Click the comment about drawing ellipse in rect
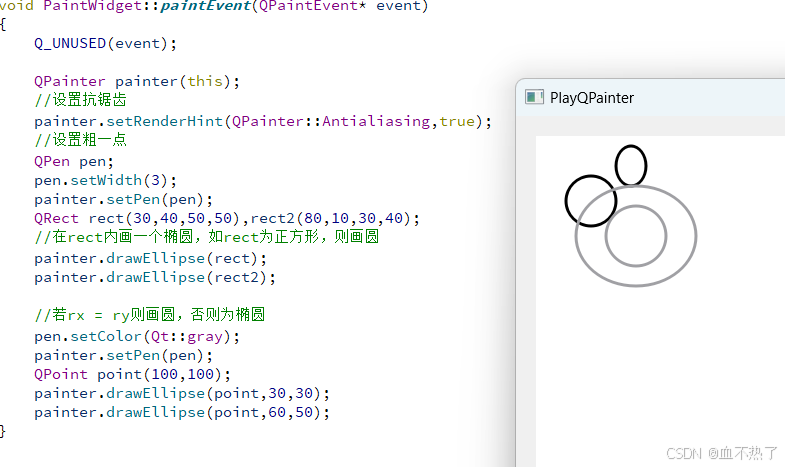The height and width of the screenshot is (467, 785). [x=206, y=237]
